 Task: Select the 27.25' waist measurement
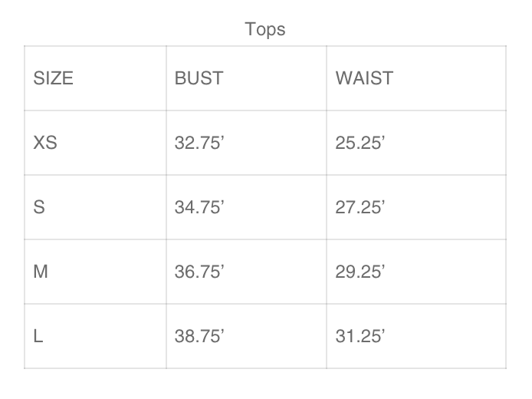[x=360, y=207]
